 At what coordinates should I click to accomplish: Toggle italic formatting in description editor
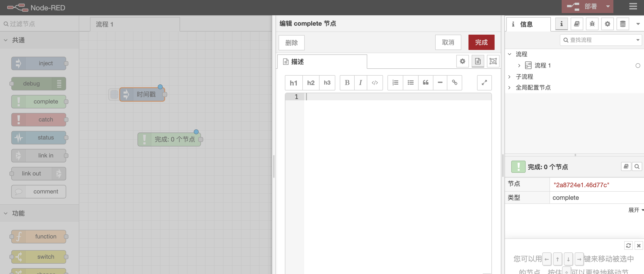coord(360,83)
